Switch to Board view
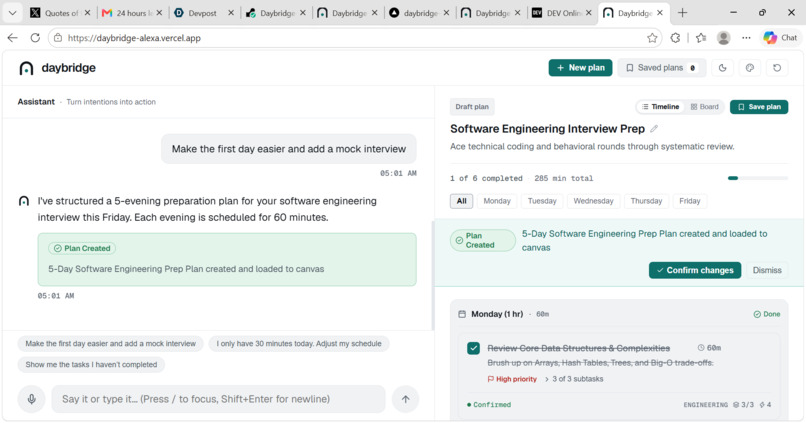This screenshot has height=423, width=806. (x=705, y=107)
